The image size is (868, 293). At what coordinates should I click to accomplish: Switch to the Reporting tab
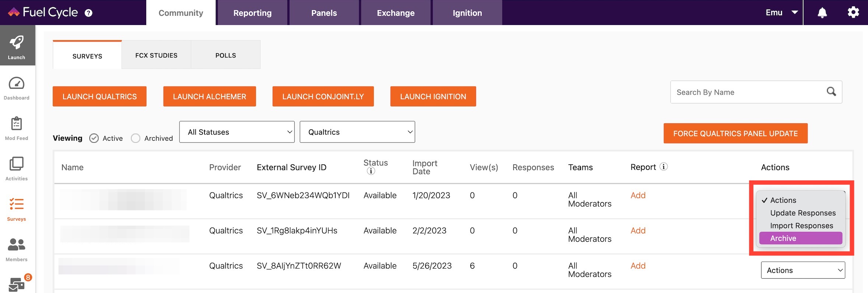[252, 13]
